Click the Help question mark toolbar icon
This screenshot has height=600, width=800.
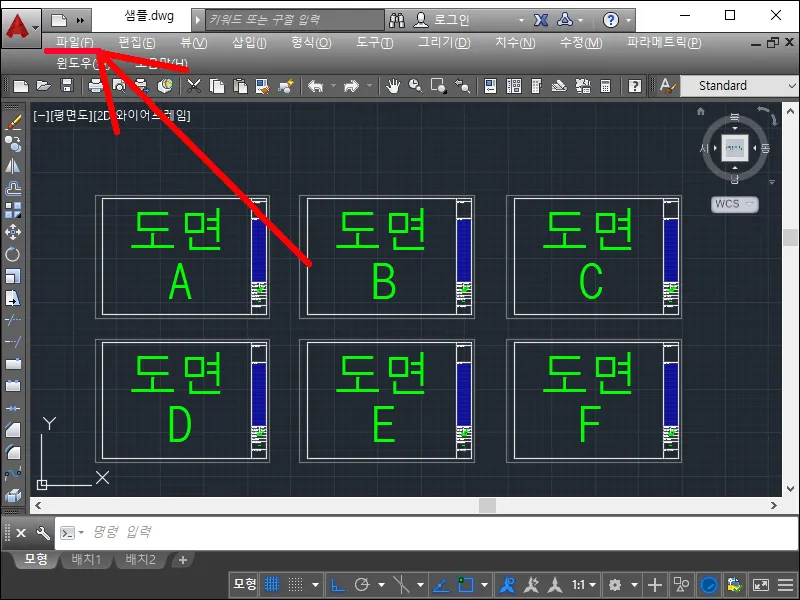[x=635, y=86]
